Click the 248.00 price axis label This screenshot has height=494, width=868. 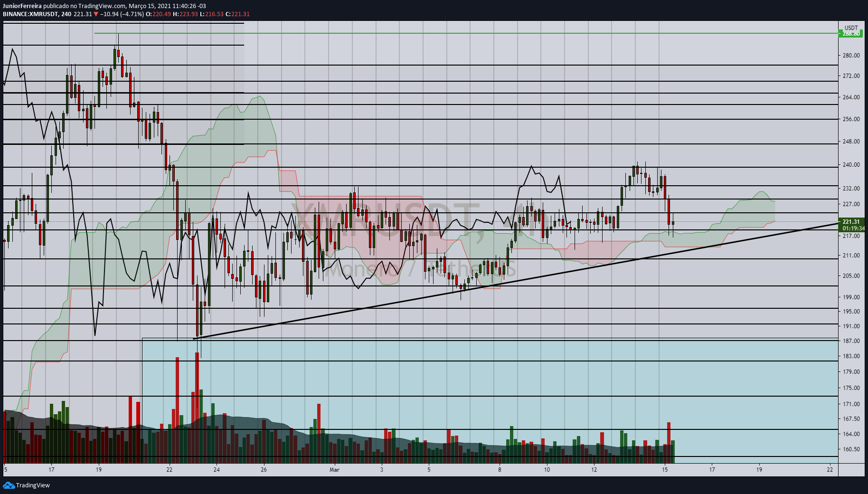(x=851, y=142)
